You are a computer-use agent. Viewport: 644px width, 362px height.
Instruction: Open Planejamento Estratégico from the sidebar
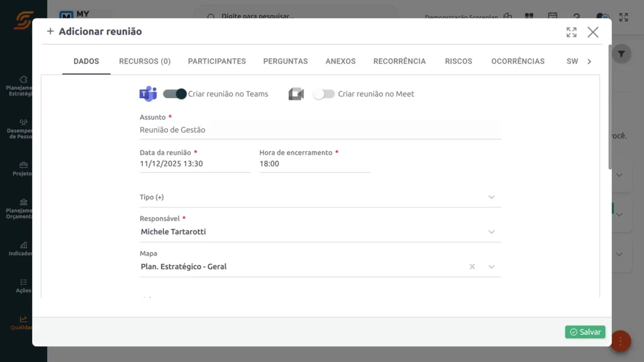(x=22, y=82)
